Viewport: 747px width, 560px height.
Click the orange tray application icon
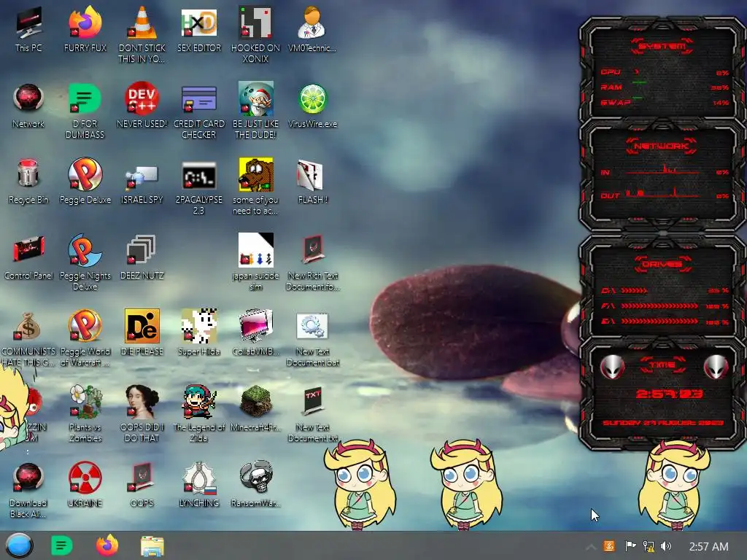point(609,546)
